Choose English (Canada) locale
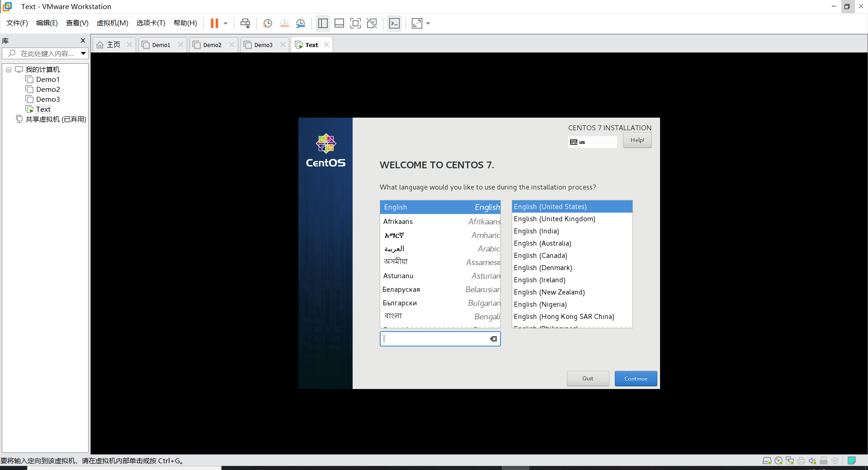The height and width of the screenshot is (470, 868). tap(572, 256)
